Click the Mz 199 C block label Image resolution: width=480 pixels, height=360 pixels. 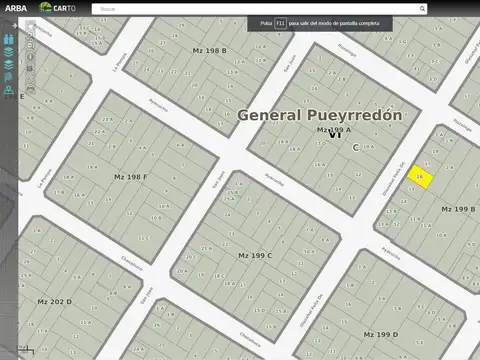pyautogui.click(x=255, y=256)
